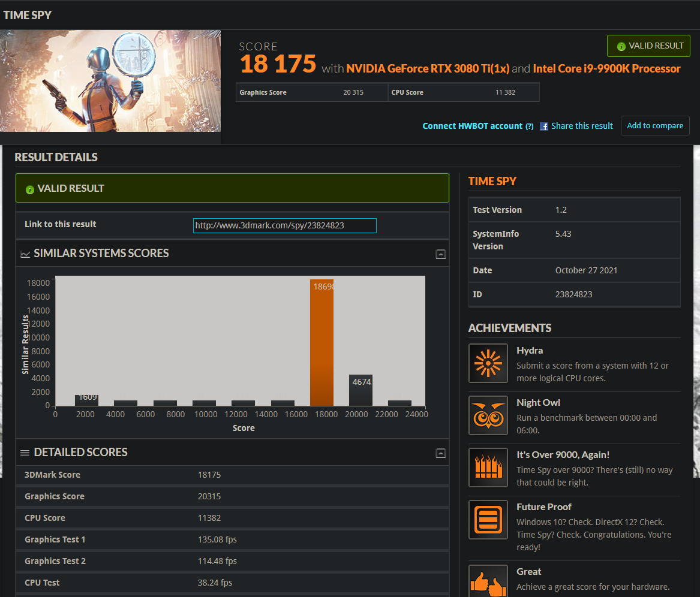Click the TIME SPY page title at top

click(27, 15)
